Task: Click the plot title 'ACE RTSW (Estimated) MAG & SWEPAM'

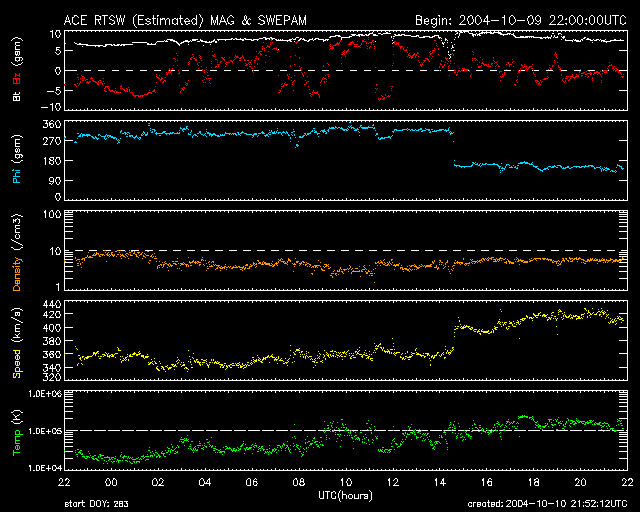Action: pyautogui.click(x=185, y=20)
